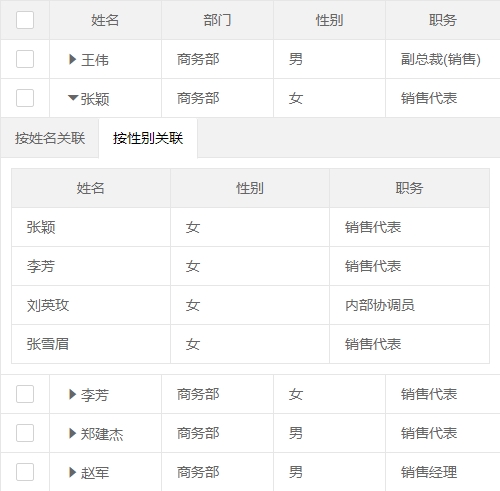500x491 pixels.
Task: Check the box for 李芳
Action: point(25,394)
